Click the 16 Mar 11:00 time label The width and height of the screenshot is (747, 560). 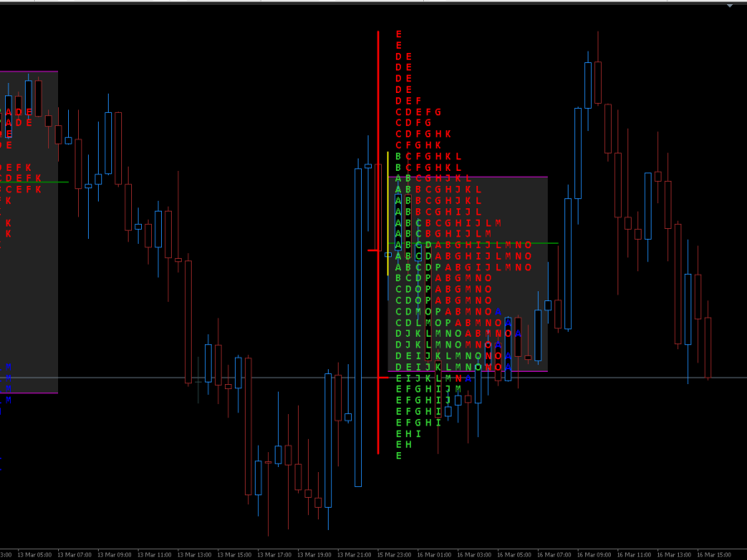(634, 554)
